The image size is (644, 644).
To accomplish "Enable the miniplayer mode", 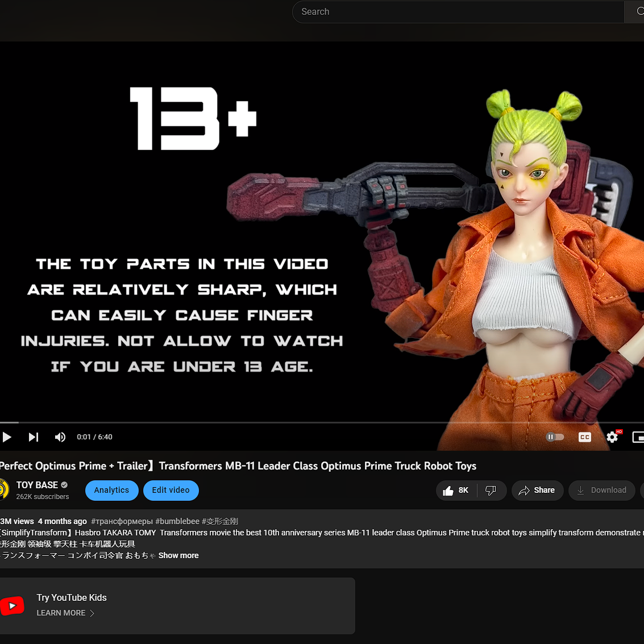I will (638, 437).
